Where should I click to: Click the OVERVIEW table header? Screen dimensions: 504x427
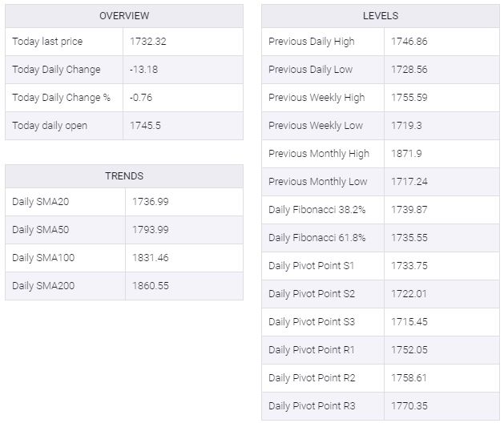[124, 16]
